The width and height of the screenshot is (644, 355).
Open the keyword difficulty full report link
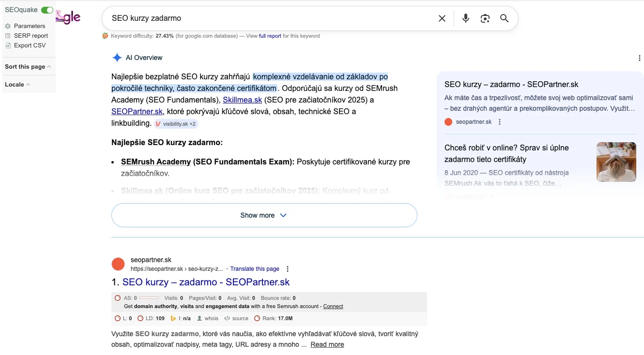tap(270, 36)
